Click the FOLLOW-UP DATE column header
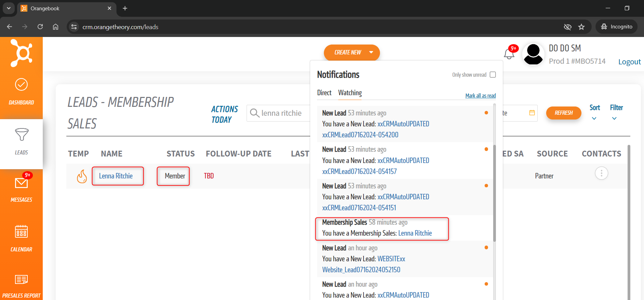644x300 pixels. click(x=239, y=154)
